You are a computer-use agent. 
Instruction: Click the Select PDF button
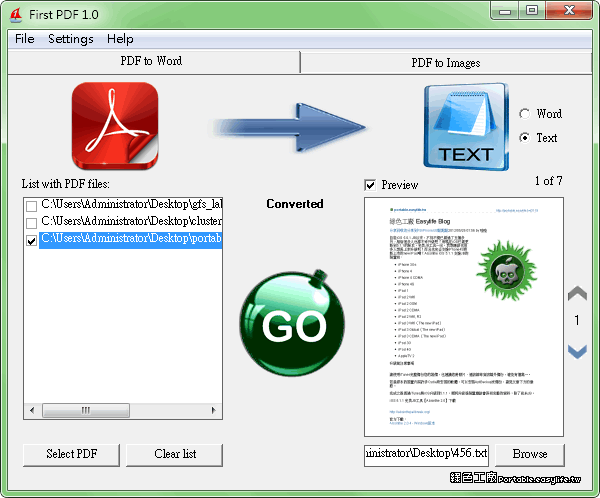71,454
